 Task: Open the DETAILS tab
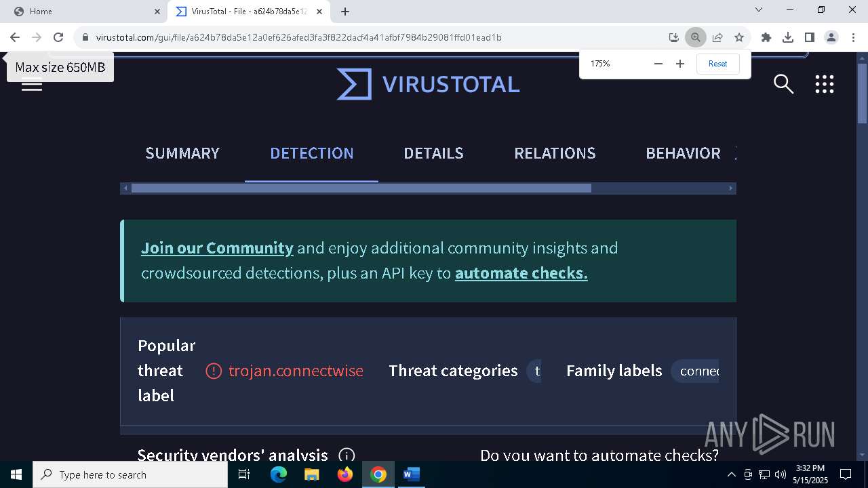coord(433,153)
